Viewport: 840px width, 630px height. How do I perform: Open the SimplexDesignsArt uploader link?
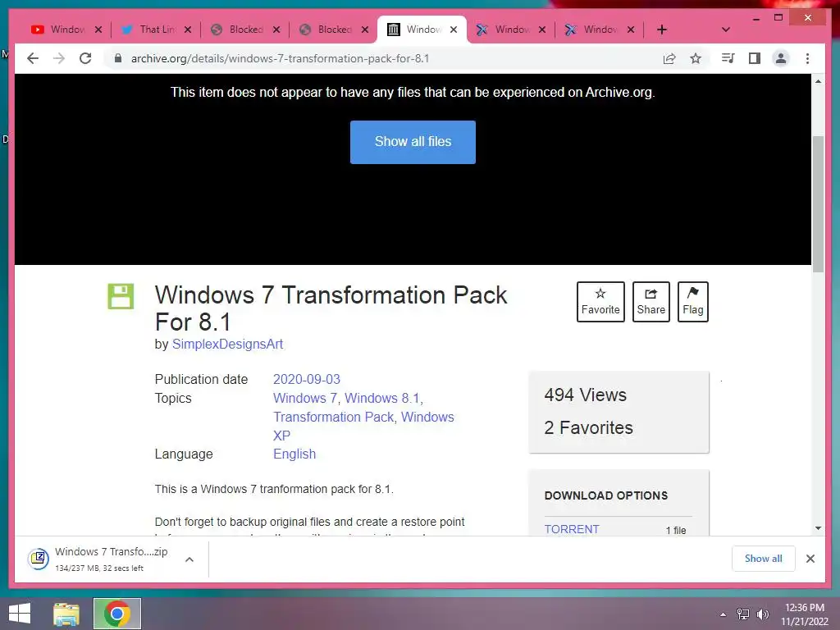(x=227, y=344)
